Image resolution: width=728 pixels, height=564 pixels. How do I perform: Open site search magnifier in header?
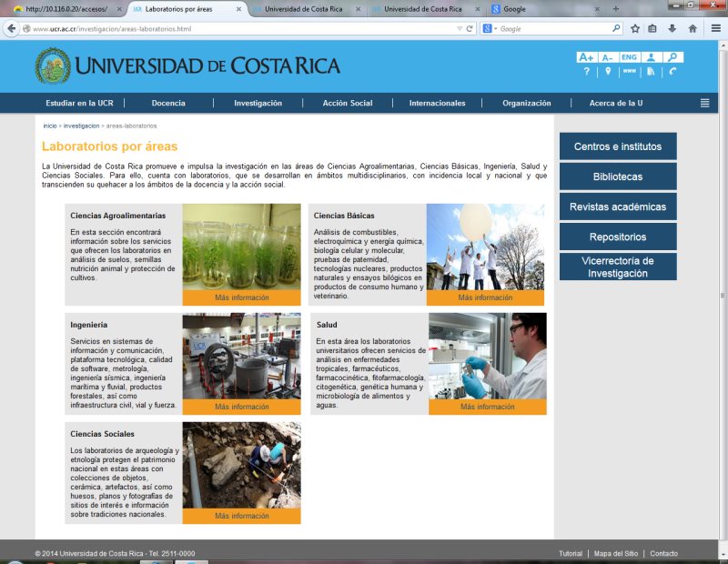coord(672,57)
